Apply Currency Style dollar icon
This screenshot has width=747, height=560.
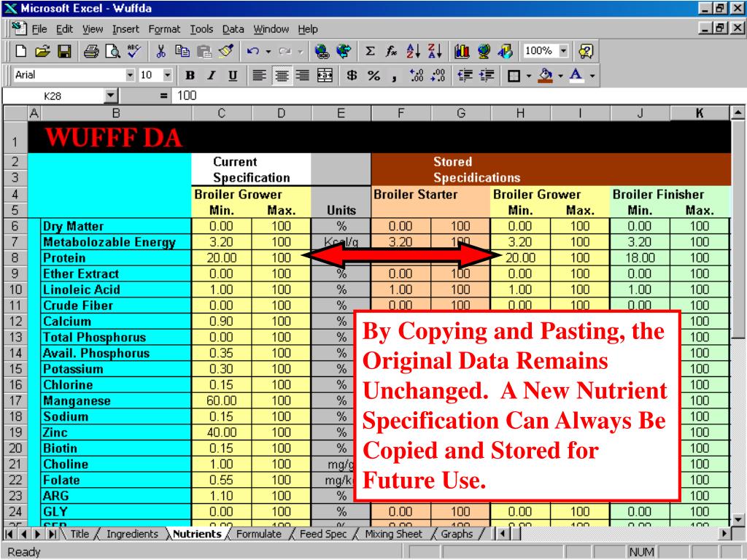[x=352, y=75]
